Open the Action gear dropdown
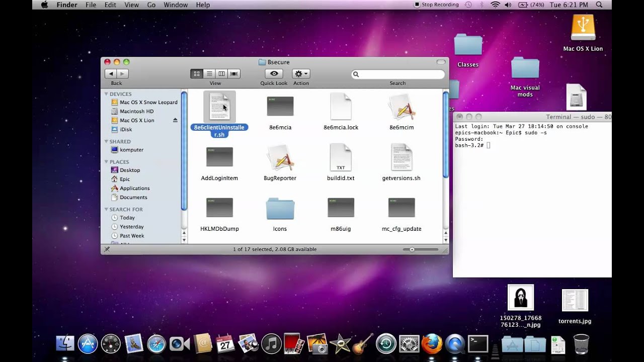 point(301,74)
